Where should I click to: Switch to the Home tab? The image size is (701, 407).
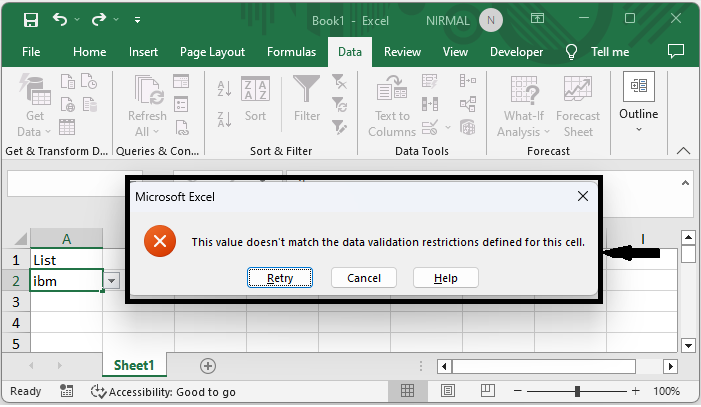pyautogui.click(x=89, y=52)
